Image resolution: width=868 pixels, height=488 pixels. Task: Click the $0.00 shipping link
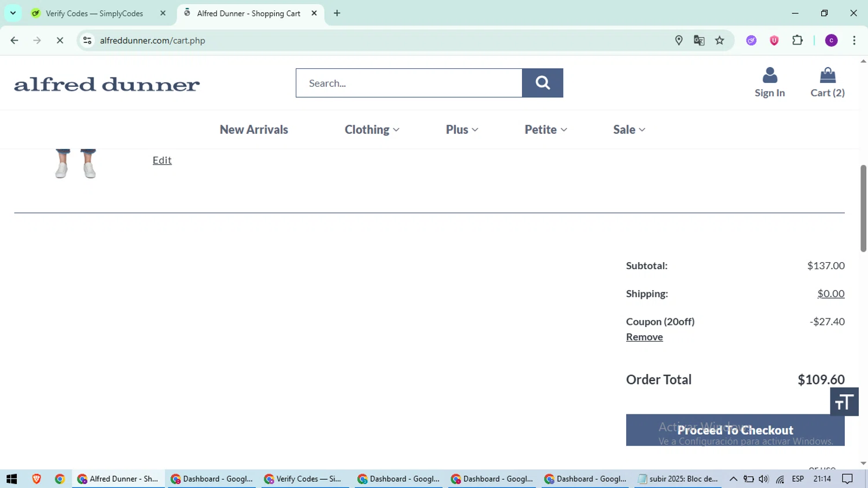(x=831, y=293)
